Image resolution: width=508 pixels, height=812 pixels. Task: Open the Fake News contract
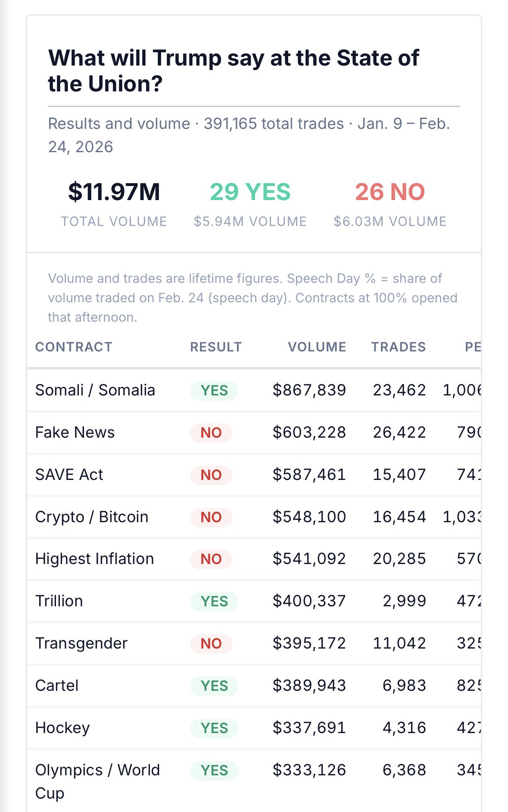click(75, 432)
